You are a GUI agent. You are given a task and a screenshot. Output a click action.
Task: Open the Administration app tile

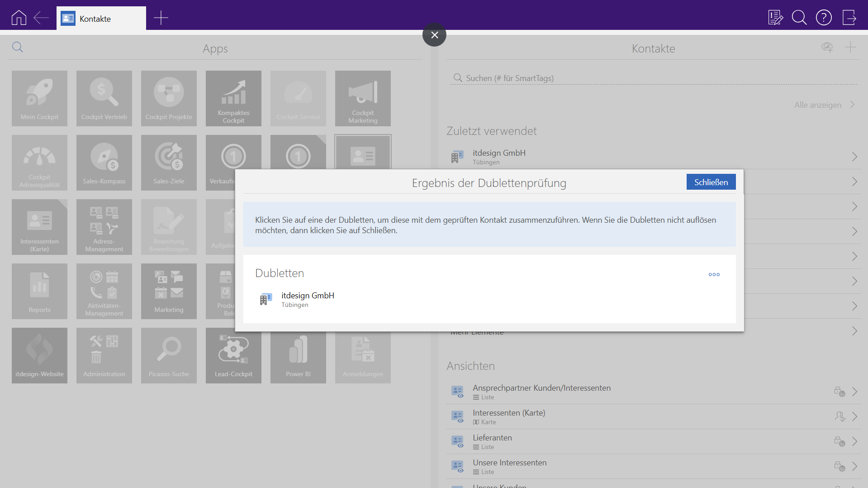click(104, 355)
